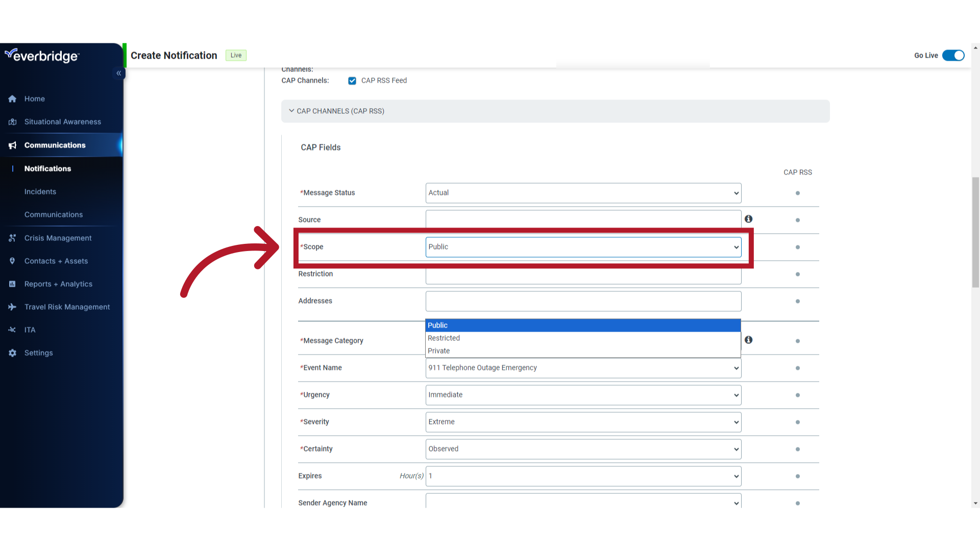Screen dimensions: 980x551
Task: Click the Home navigation icon
Action: 13,98
